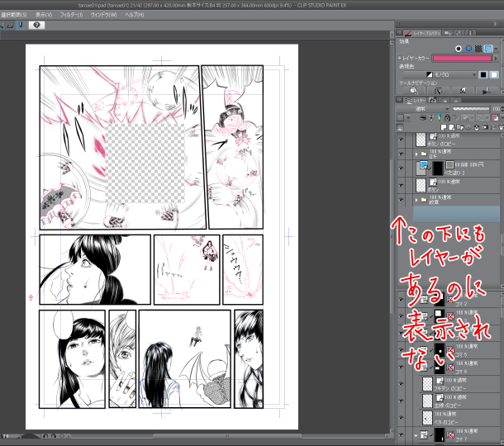Create a new layer folder icon
Viewport: 504px width, 446px height.
(x=460, y=127)
